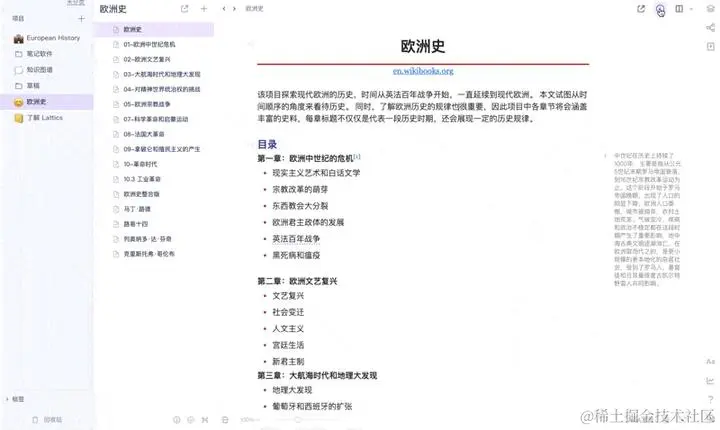Click the info icon in bottom toolbar
The height and width of the screenshot is (430, 720).
(176, 420)
